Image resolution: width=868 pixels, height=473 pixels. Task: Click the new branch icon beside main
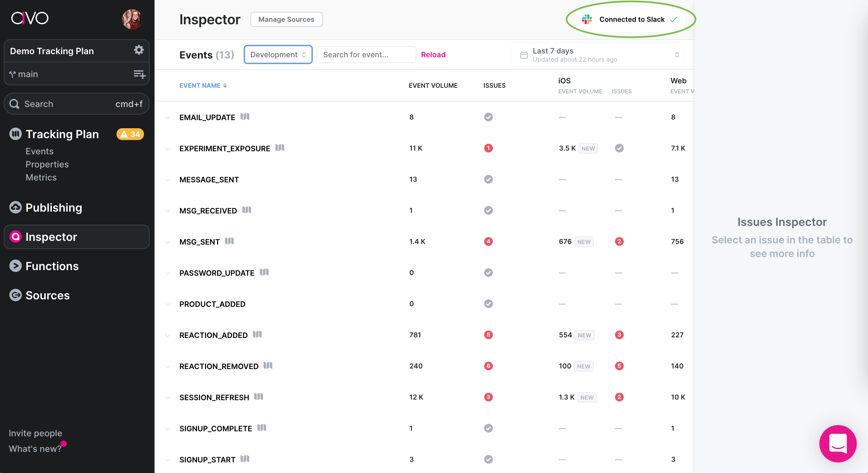point(139,74)
